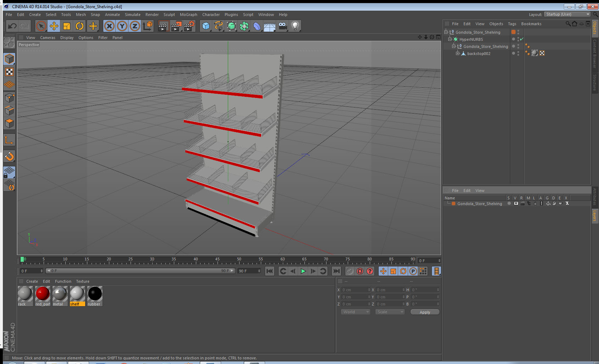Switch to Points mode

click(x=10, y=98)
